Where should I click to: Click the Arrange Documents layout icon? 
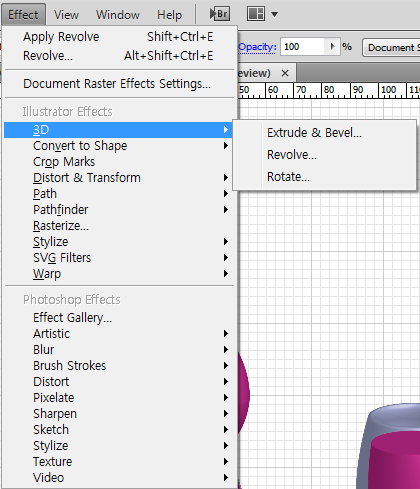[256, 14]
